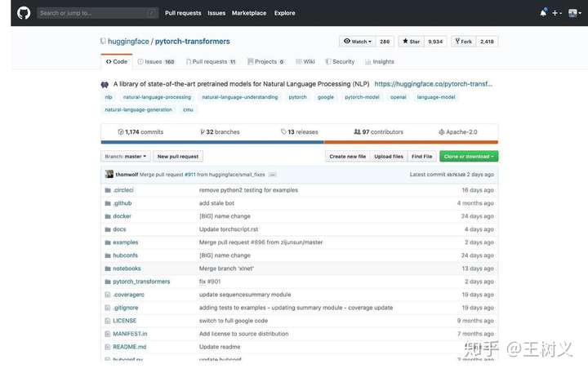The width and height of the screenshot is (588, 373).
Task: Select the google topic tag
Action: point(326,97)
